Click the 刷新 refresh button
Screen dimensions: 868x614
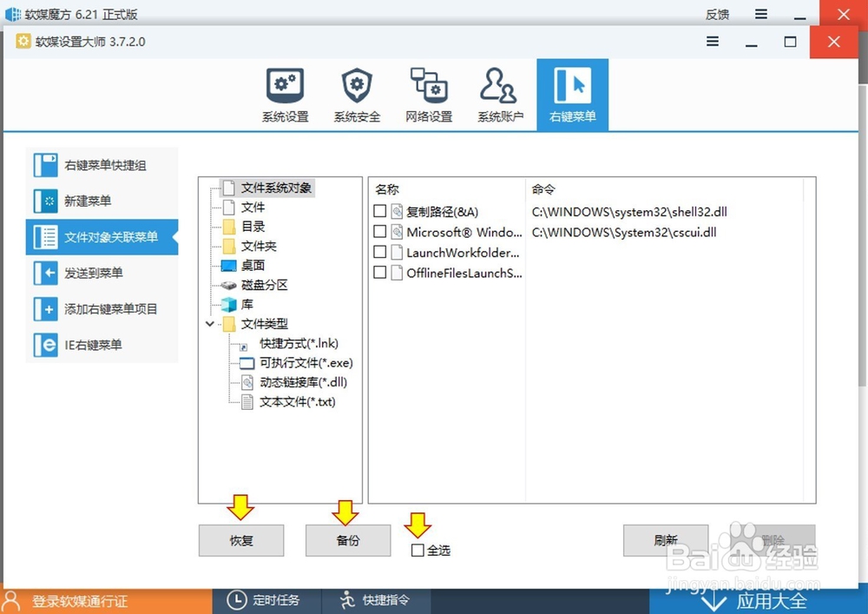click(x=666, y=540)
